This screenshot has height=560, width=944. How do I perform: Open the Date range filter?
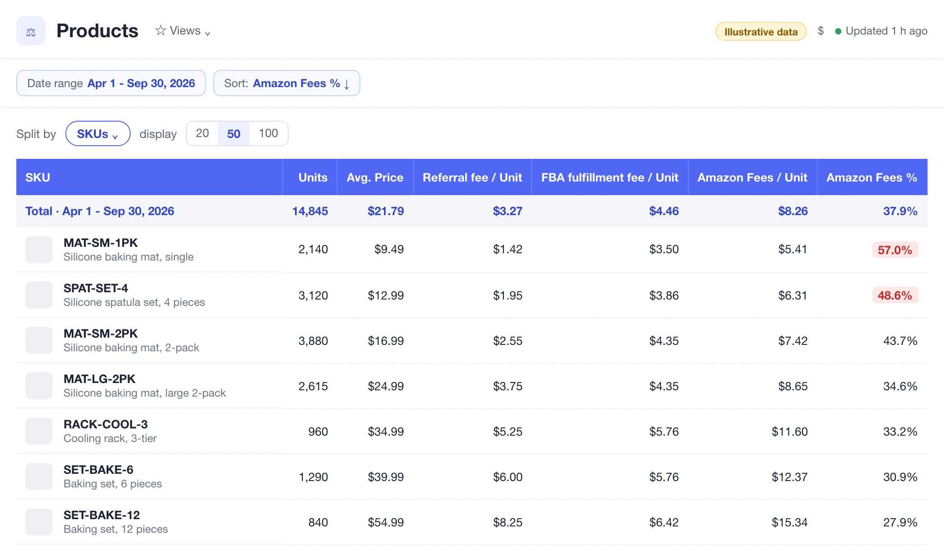point(111,83)
